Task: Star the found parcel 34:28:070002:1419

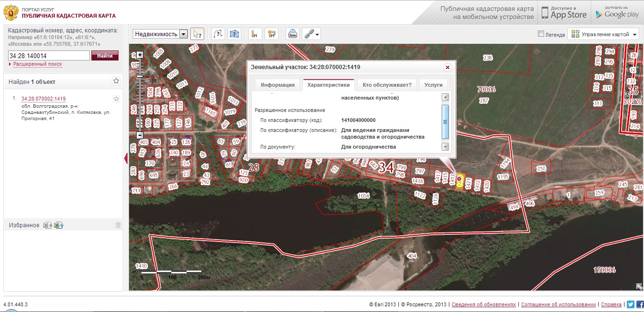Action: (x=116, y=99)
